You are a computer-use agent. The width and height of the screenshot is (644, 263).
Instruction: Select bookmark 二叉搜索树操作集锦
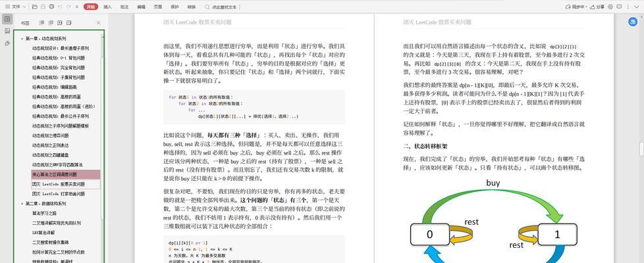tap(51, 243)
